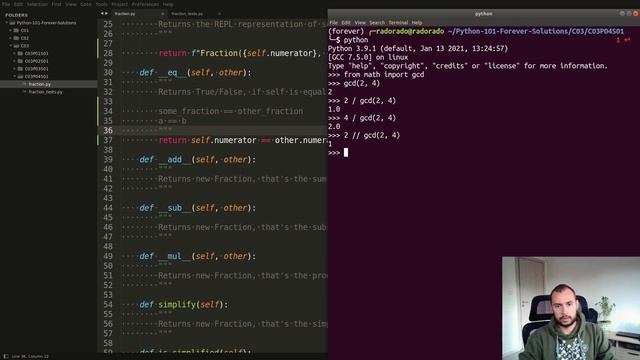Minimize the python terminal window

[622, 13]
